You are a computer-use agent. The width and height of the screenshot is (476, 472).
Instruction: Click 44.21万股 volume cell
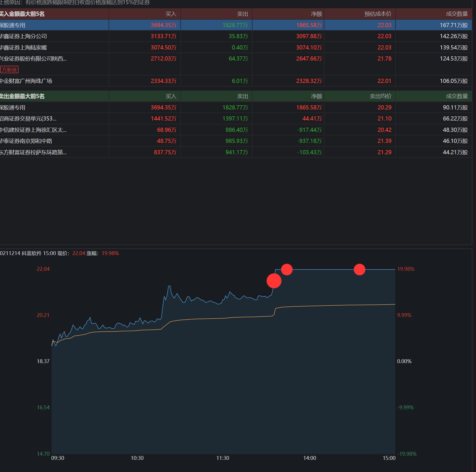point(455,152)
